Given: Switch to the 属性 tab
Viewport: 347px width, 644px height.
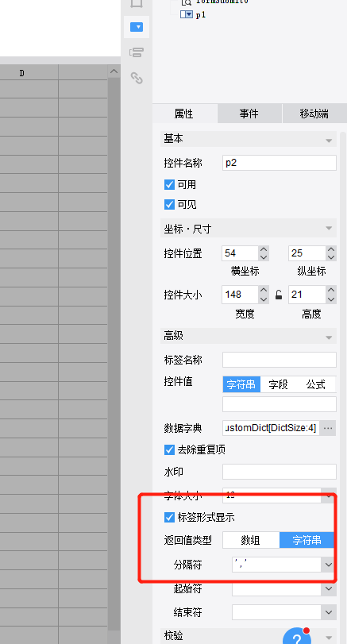Looking at the screenshot, I should click(184, 114).
